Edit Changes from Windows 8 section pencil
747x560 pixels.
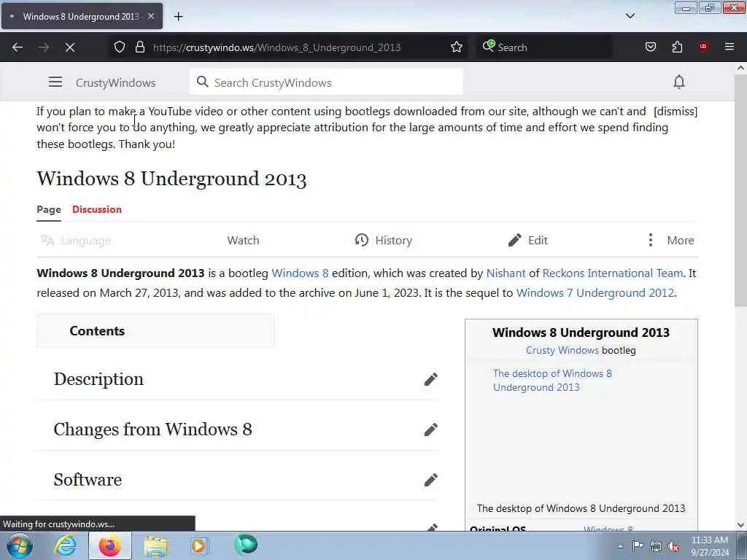pos(430,429)
